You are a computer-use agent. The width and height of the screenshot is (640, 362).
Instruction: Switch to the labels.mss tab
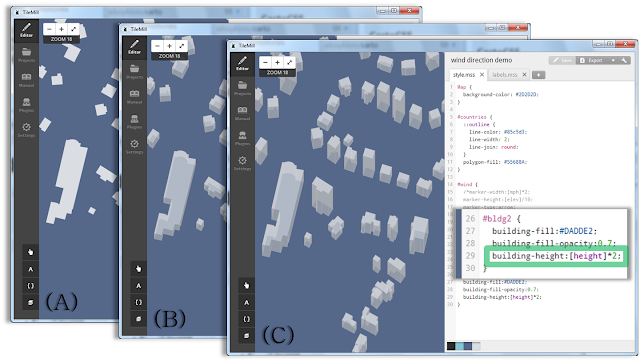[504, 75]
